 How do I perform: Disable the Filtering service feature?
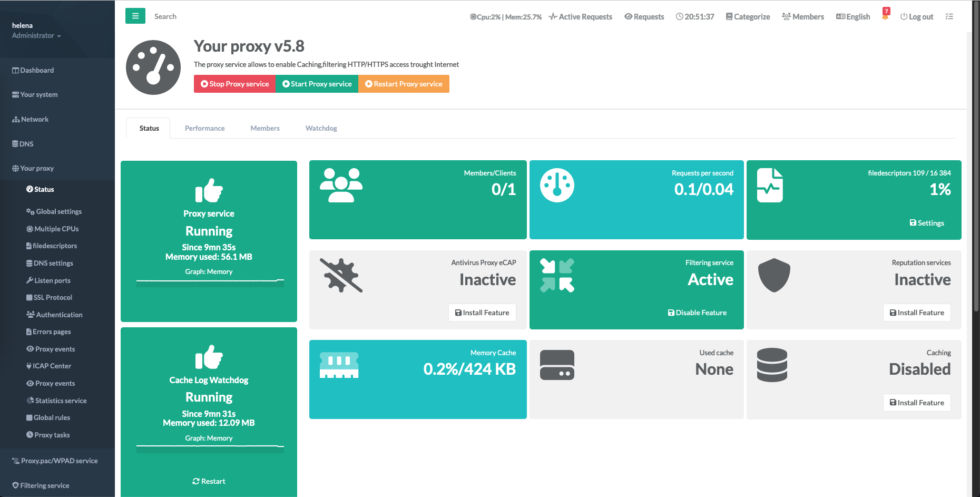(697, 313)
